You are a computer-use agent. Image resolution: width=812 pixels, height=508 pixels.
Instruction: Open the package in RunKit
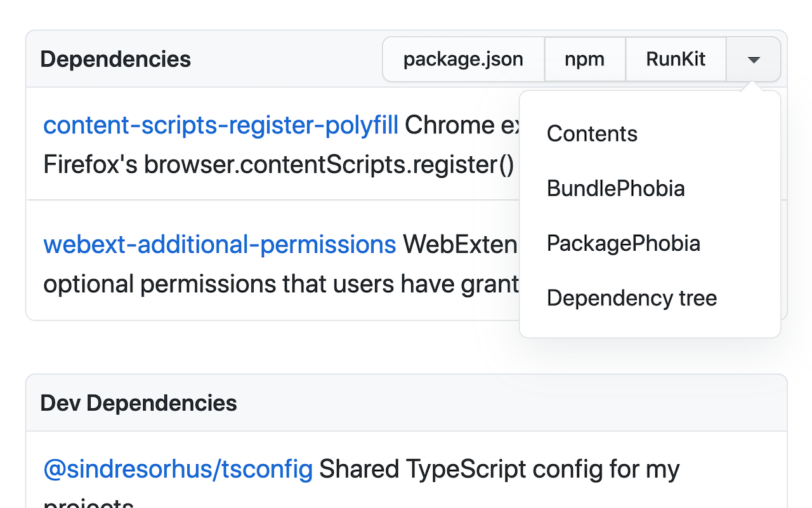click(675, 58)
